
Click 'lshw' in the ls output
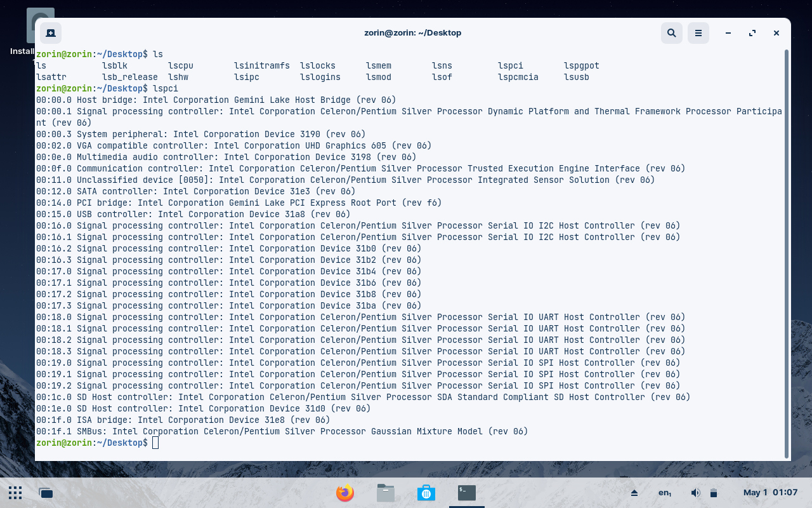(x=178, y=77)
